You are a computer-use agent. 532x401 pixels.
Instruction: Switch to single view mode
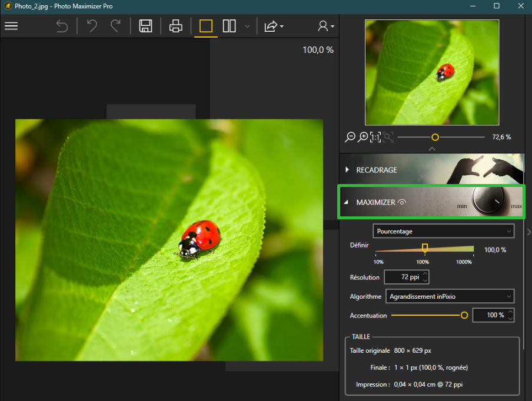(205, 26)
